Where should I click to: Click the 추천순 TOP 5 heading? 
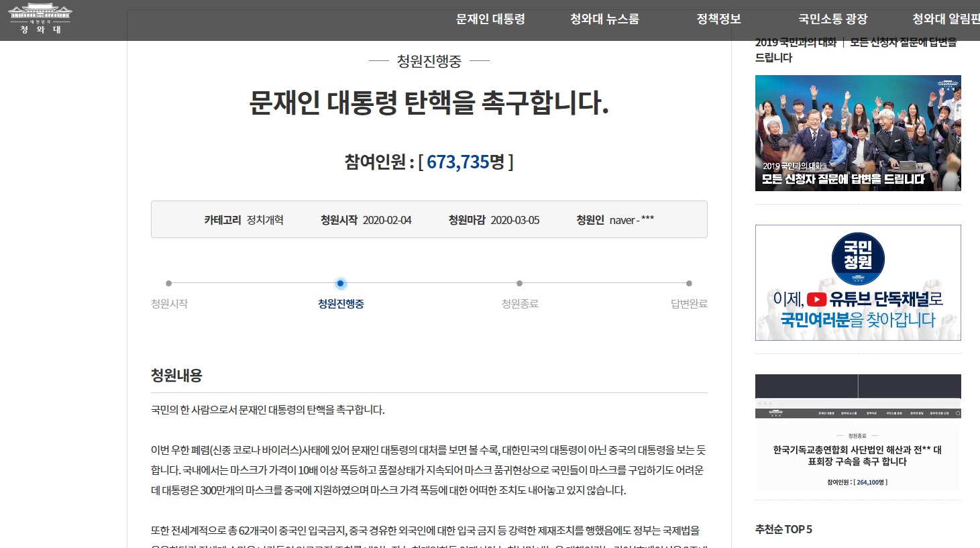783,529
